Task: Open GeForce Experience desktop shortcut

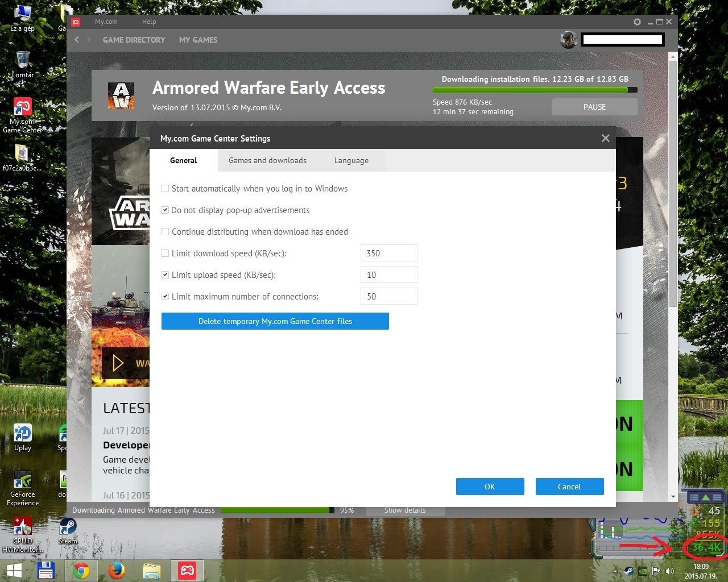Action: pos(22,488)
